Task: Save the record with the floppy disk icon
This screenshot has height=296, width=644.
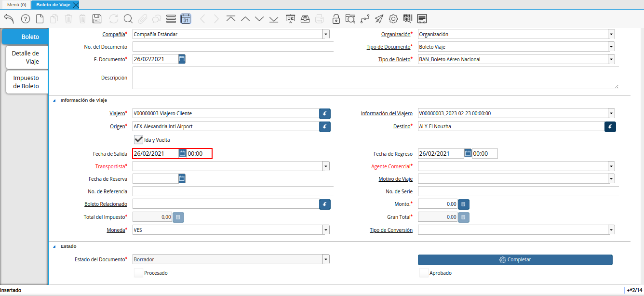Action: 96,19
